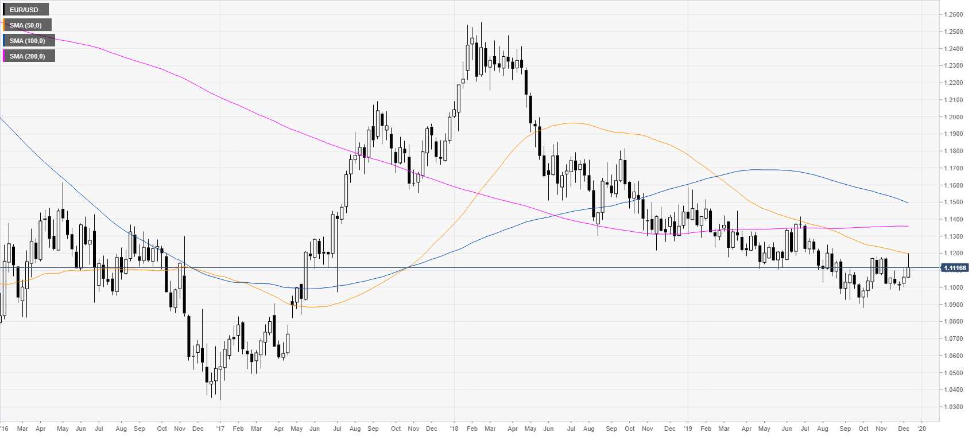Click the 1.2300 price axis label
Viewport: 980px width, 436px height.
click(953, 66)
